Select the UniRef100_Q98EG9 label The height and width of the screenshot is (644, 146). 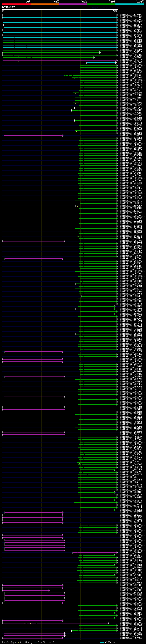coord(131,625)
